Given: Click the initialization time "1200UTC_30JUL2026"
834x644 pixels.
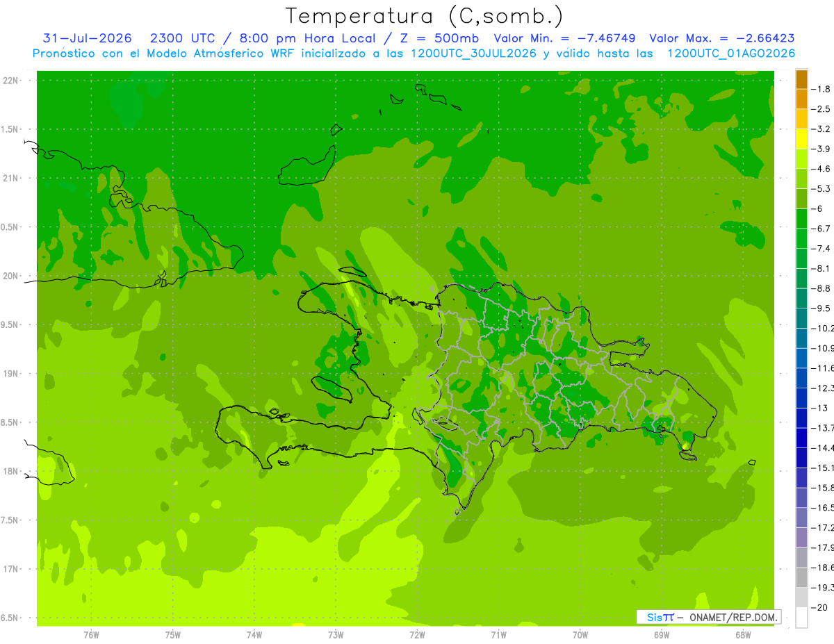Looking at the screenshot, I should coord(473,53).
